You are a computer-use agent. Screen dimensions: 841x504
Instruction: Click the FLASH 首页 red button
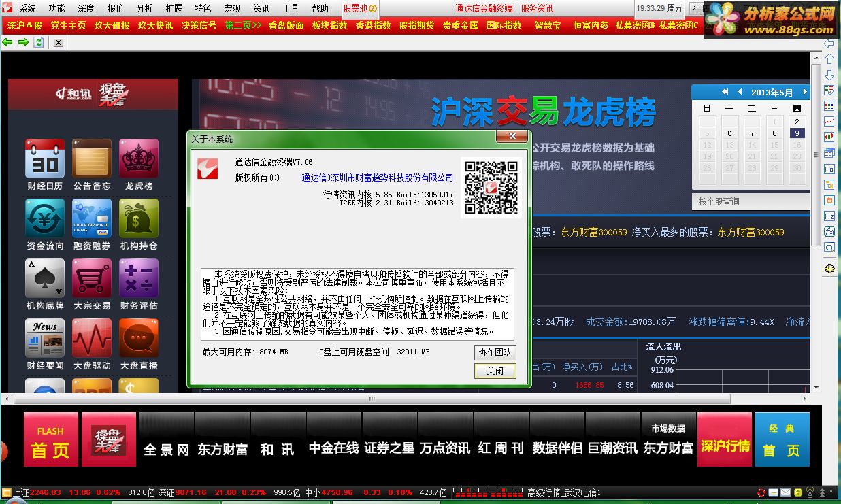[x=51, y=439]
